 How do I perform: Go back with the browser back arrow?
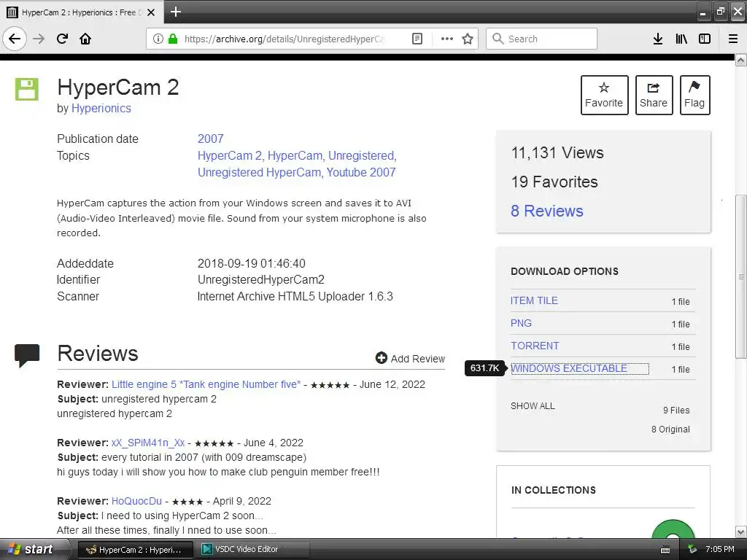point(15,39)
